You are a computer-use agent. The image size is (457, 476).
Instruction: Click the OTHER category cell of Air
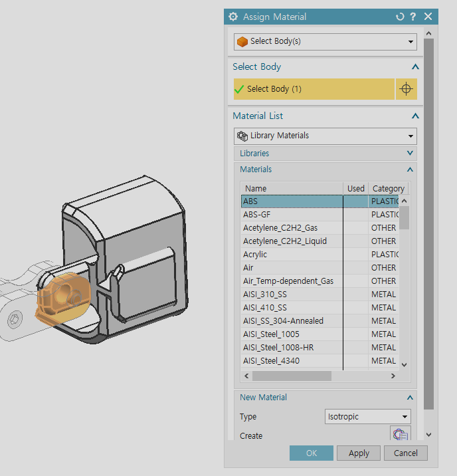point(384,268)
